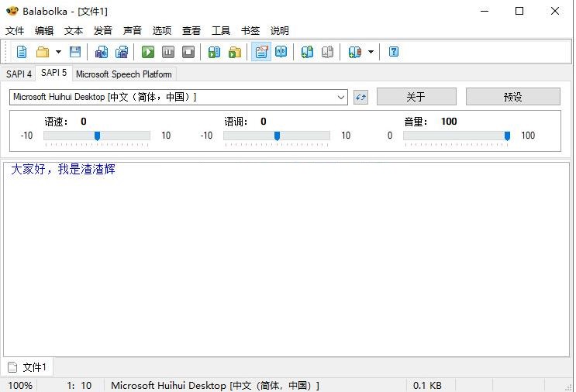This screenshot has width=576, height=392.
Task: Click the 100% zoom status bar entry
Action: [x=20, y=385]
